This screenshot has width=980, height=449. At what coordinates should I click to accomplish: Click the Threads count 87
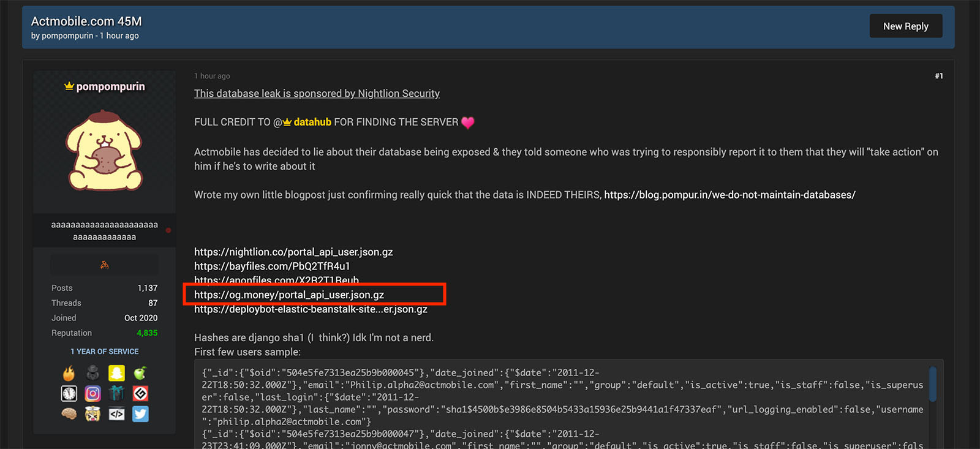click(x=153, y=303)
